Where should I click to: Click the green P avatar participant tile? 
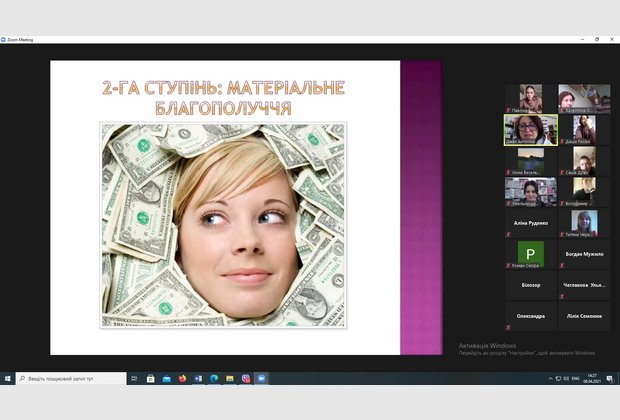pyautogui.click(x=530, y=254)
